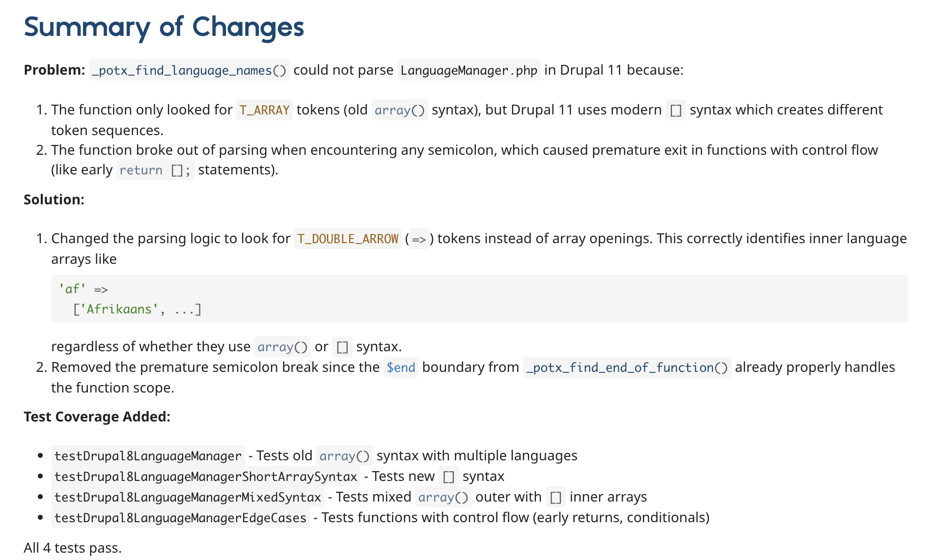Click the "Summary of Changes" heading
Image resolution: width=946 pixels, height=560 pixels.
pyautogui.click(x=164, y=27)
